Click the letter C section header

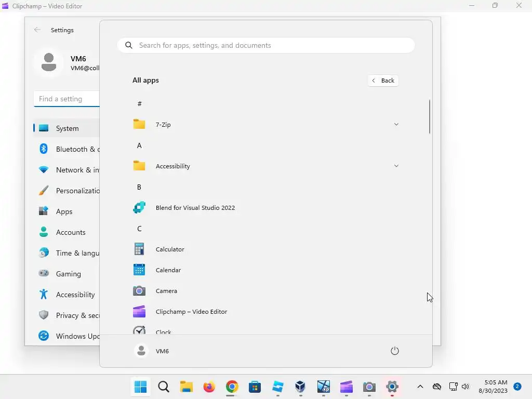pos(139,229)
